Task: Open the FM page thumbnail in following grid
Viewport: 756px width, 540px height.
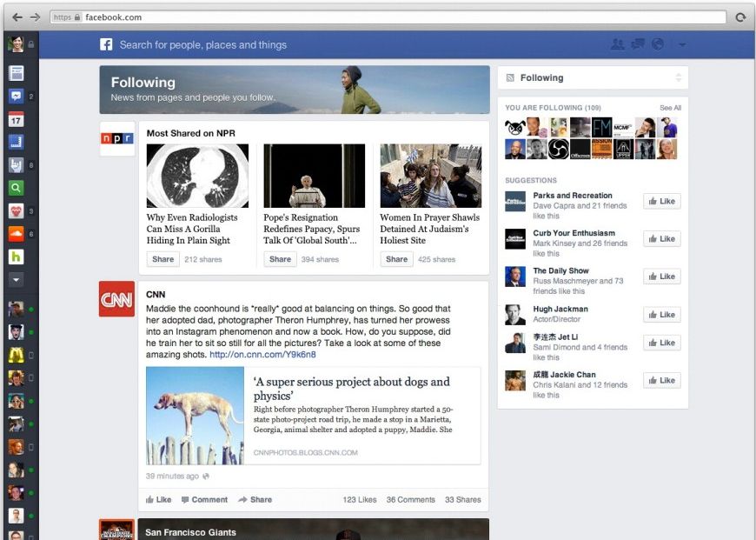Action: coord(601,128)
